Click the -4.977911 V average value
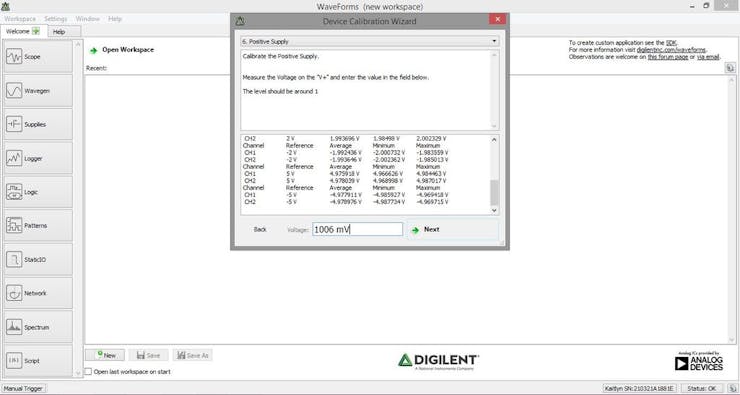This screenshot has height=395, width=740. [345, 195]
